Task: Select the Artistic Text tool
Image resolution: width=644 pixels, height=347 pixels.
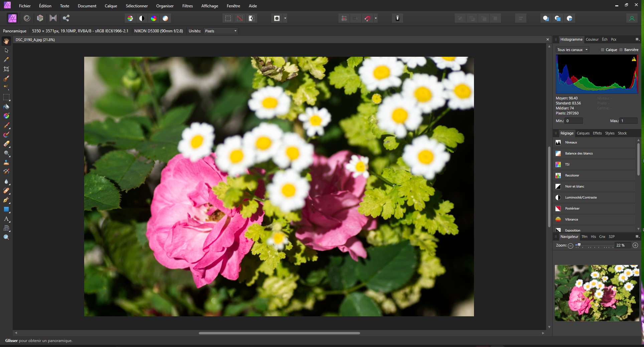Action: click(6, 219)
